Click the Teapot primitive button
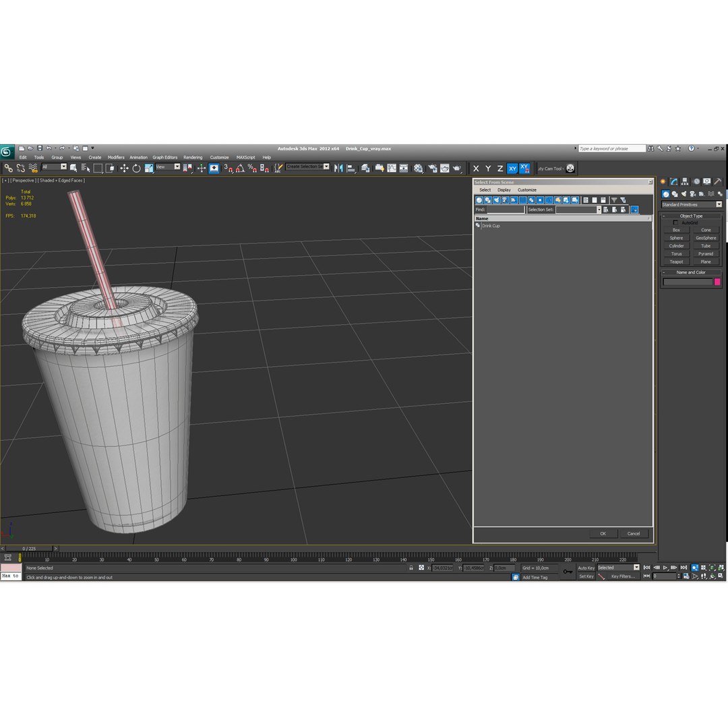The width and height of the screenshot is (728, 728). tap(676, 262)
